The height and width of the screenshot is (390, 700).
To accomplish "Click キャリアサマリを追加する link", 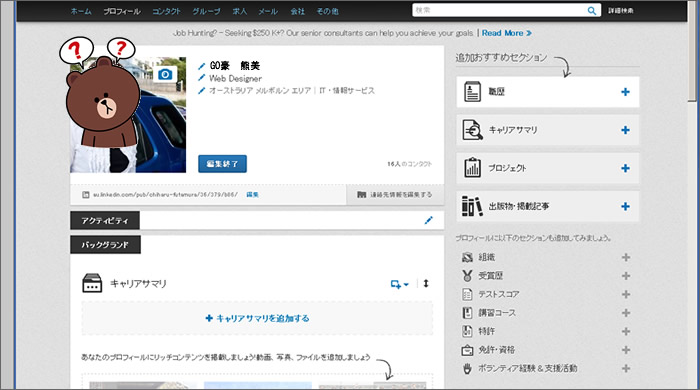I will 257,318.
